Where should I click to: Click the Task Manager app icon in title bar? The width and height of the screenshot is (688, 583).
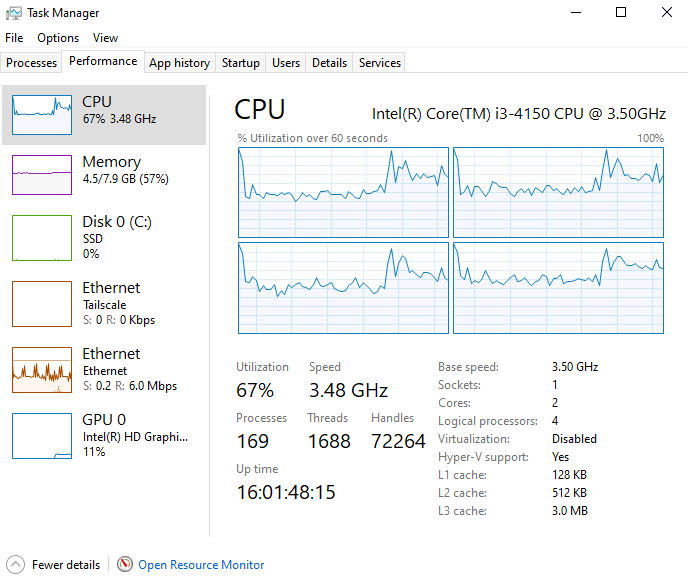click(x=14, y=13)
